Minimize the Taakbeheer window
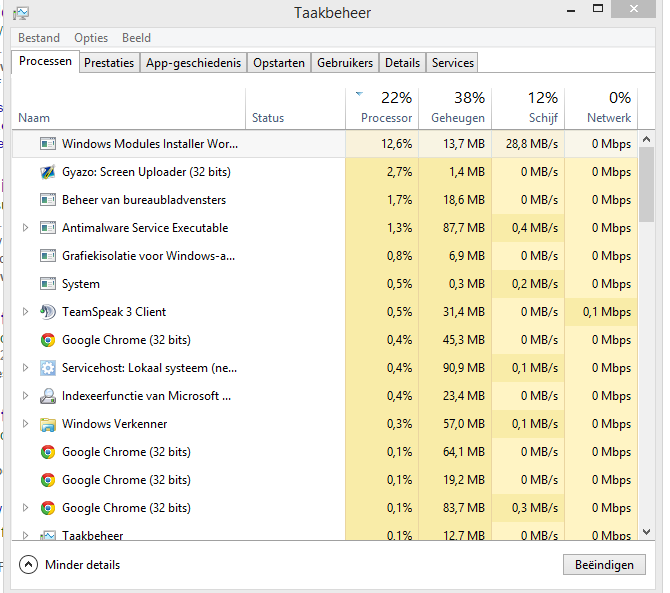The height and width of the screenshot is (593, 670). [571, 9]
